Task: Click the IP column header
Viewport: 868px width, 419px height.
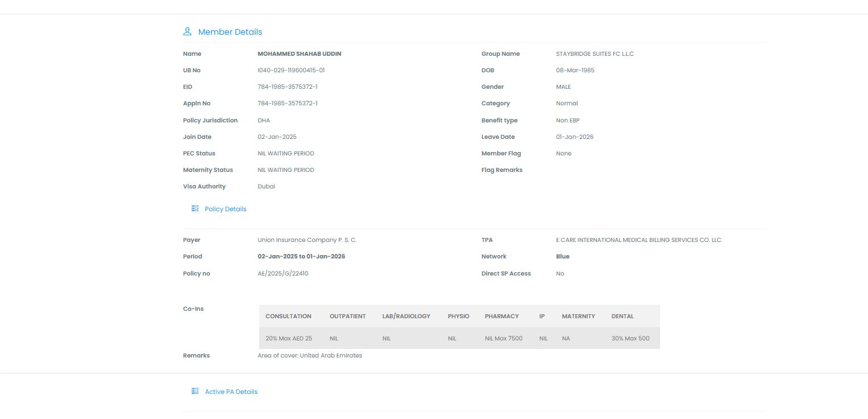Action: tap(542, 316)
